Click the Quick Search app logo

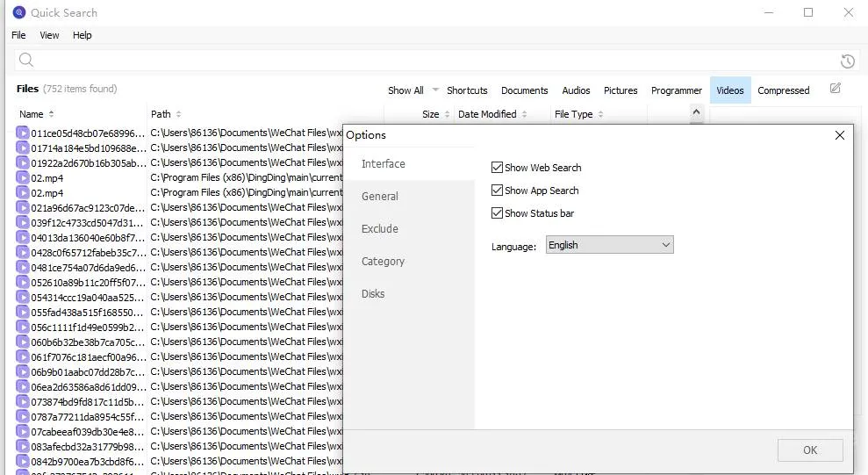pyautogui.click(x=18, y=12)
